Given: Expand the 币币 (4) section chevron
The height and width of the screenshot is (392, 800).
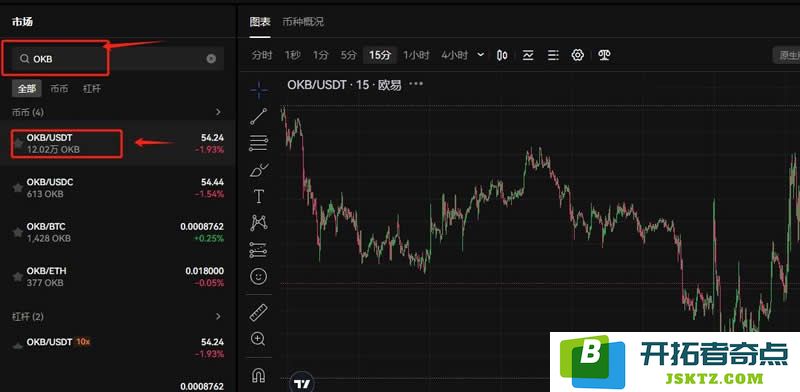Looking at the screenshot, I should click(x=218, y=112).
